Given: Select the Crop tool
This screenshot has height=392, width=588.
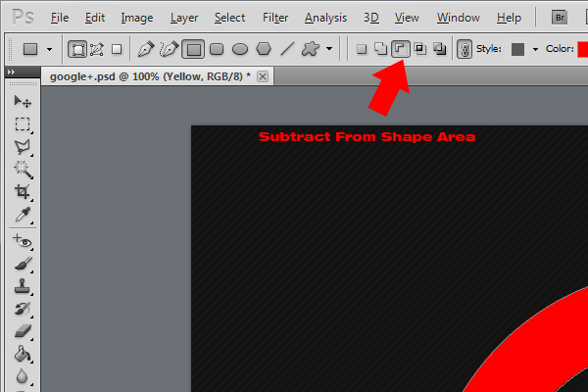Looking at the screenshot, I should [x=23, y=192].
